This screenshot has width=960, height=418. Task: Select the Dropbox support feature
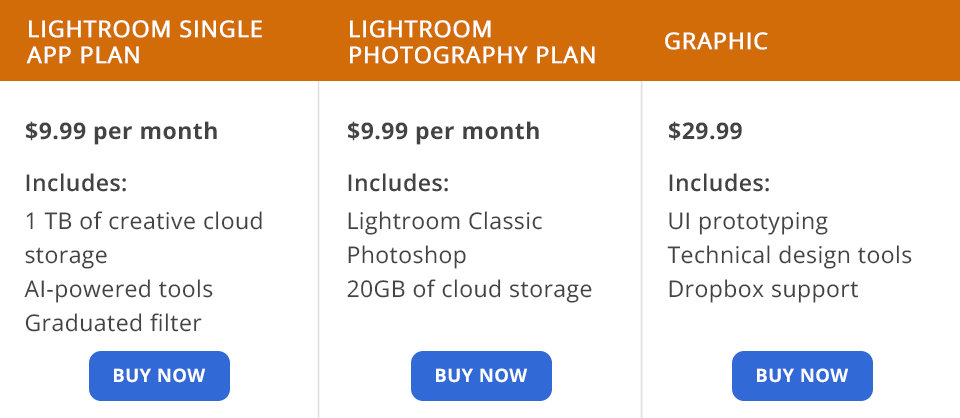[763, 290]
